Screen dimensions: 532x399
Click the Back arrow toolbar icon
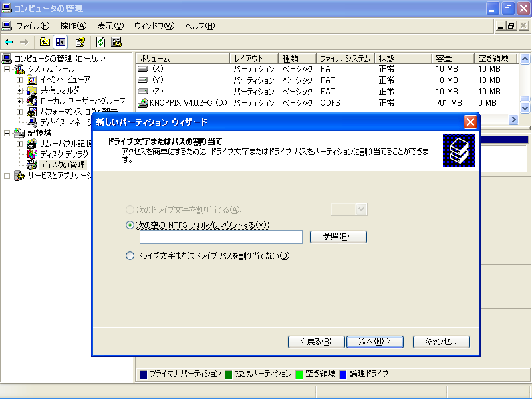click(x=9, y=42)
